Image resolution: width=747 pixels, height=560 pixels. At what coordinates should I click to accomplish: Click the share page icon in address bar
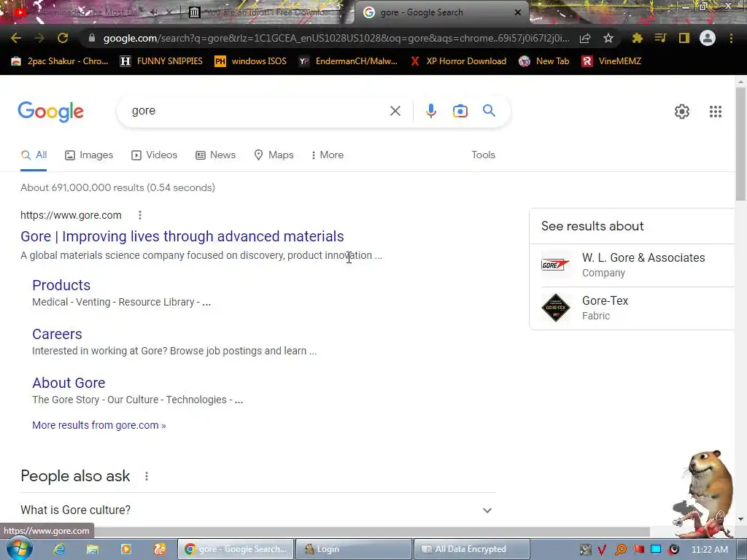[x=585, y=38]
